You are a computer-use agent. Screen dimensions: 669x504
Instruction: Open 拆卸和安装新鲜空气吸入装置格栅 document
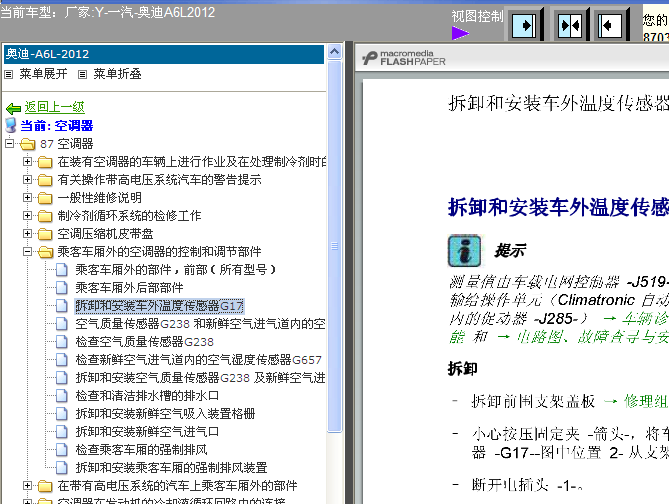(x=165, y=414)
